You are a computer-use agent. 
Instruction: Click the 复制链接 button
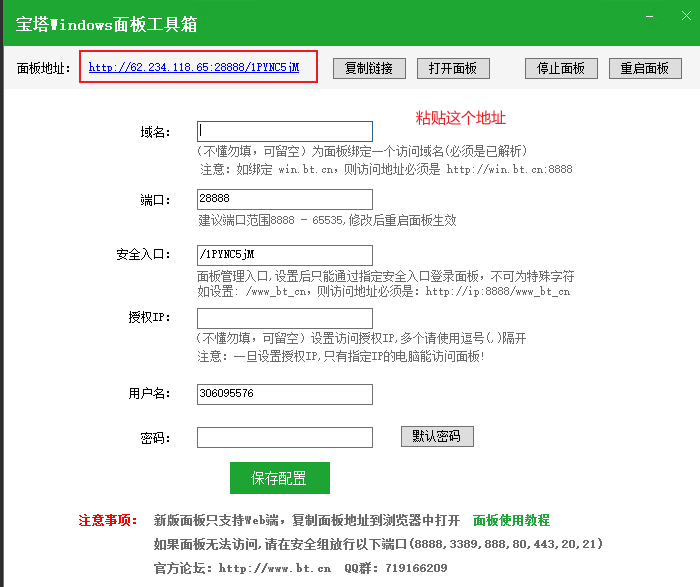click(369, 68)
